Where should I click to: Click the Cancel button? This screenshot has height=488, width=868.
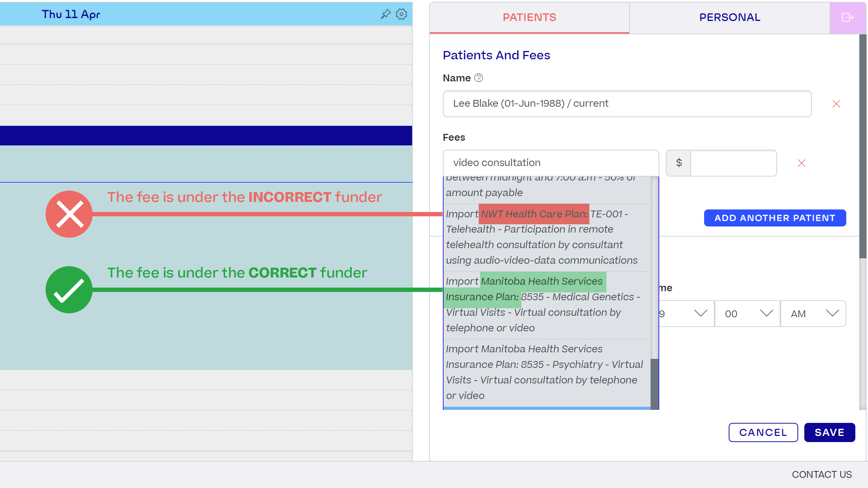763,432
